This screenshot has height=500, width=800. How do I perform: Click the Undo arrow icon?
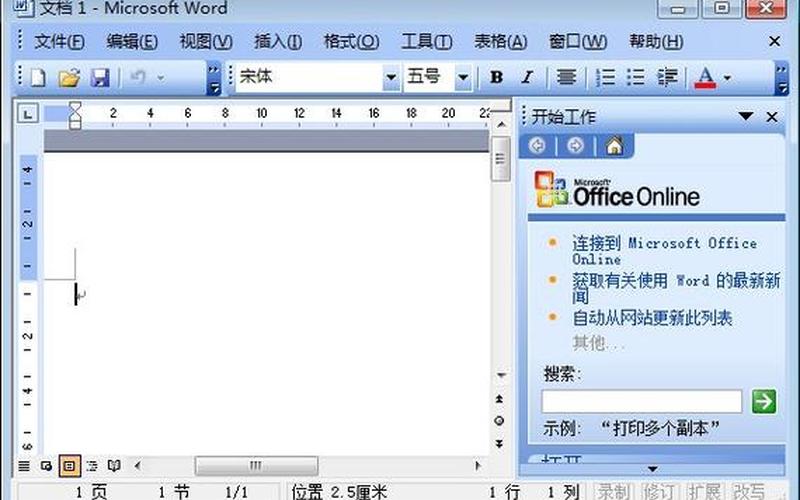point(138,78)
